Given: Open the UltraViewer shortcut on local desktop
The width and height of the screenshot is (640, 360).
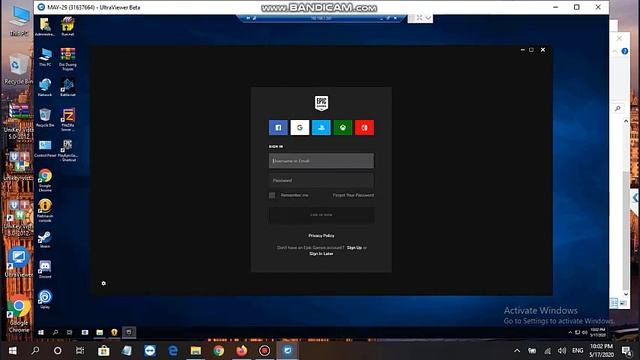Looking at the screenshot, I should tap(18, 262).
